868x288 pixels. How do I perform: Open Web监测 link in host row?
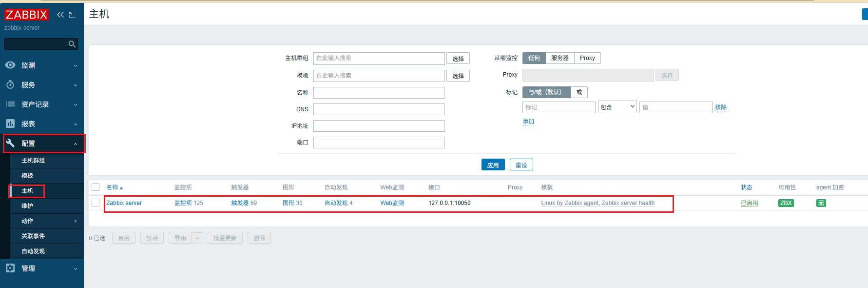click(392, 203)
